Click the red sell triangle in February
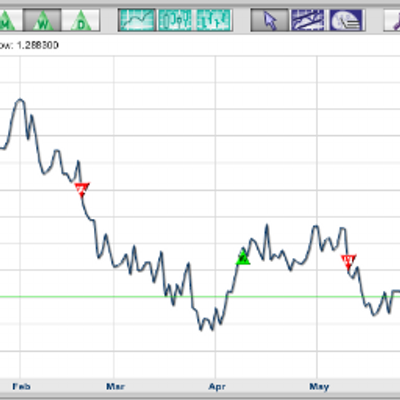 (82, 189)
